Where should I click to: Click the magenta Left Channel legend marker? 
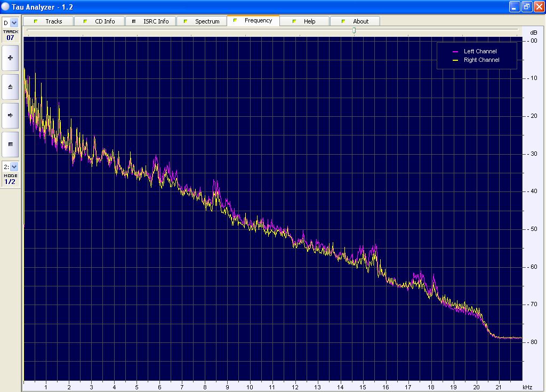[x=455, y=52]
